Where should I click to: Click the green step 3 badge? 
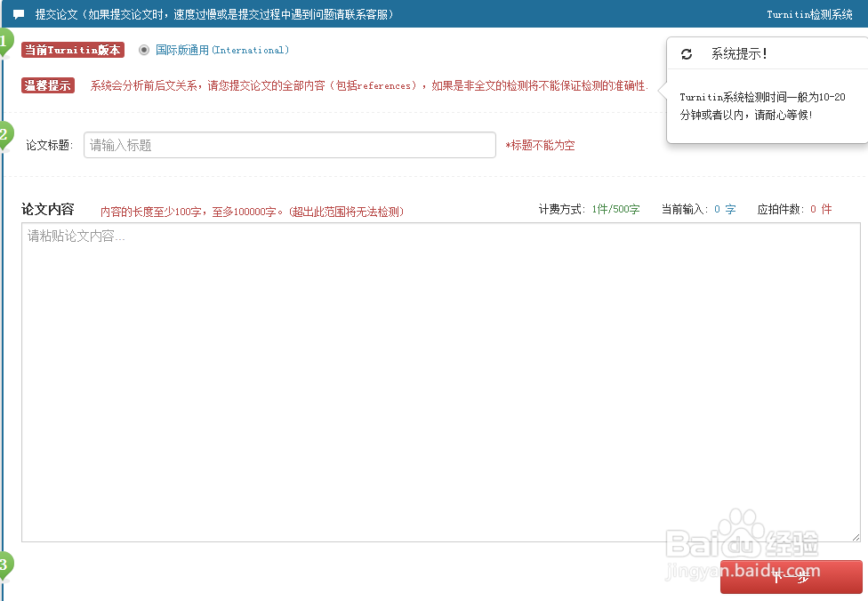coord(4,565)
